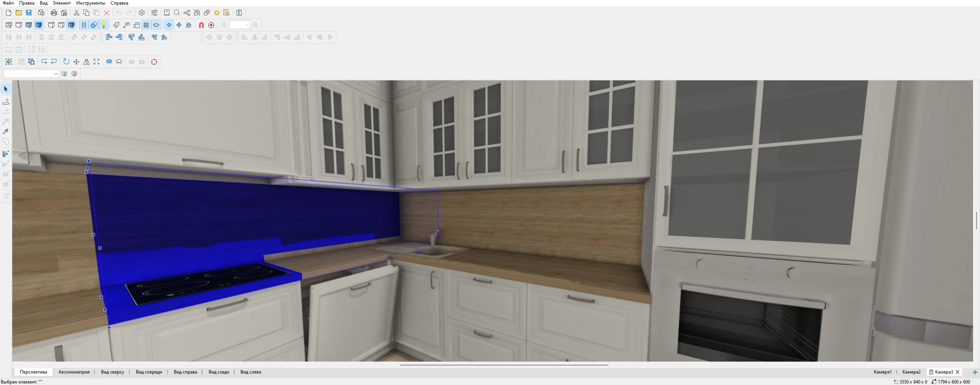Close the Камера3 tab
This screenshot has height=385, width=980.
click(x=958, y=372)
